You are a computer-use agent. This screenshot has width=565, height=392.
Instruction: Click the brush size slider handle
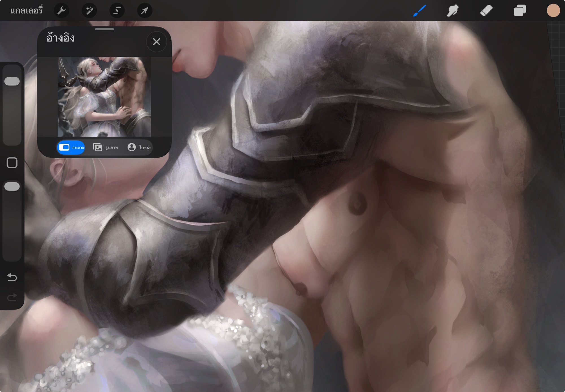pos(12,81)
